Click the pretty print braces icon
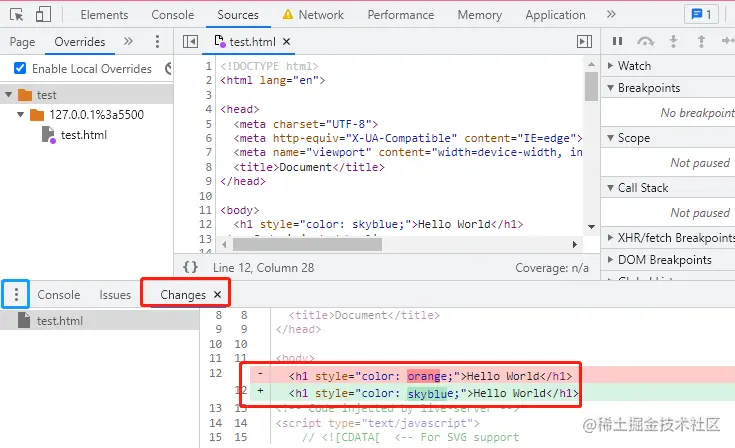735x448 pixels. coord(190,267)
